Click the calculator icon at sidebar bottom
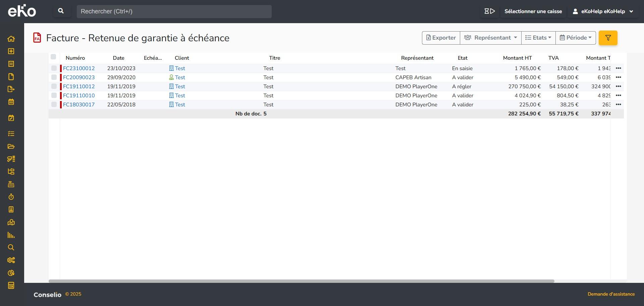This screenshot has height=306, width=644. pyautogui.click(x=11, y=286)
